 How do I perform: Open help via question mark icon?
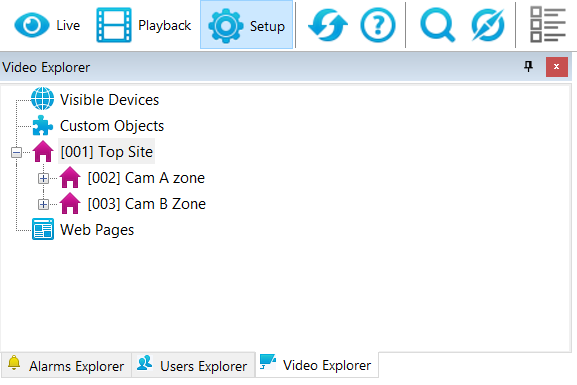[x=378, y=25]
